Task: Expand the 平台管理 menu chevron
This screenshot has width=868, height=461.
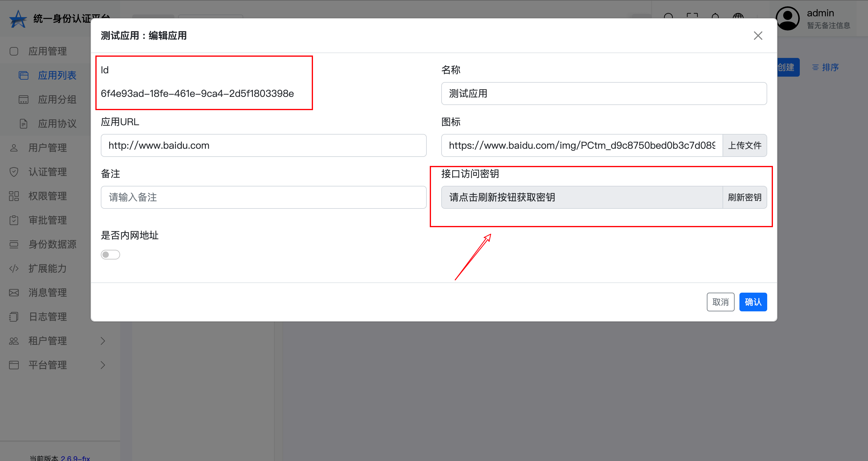Action: (x=103, y=365)
